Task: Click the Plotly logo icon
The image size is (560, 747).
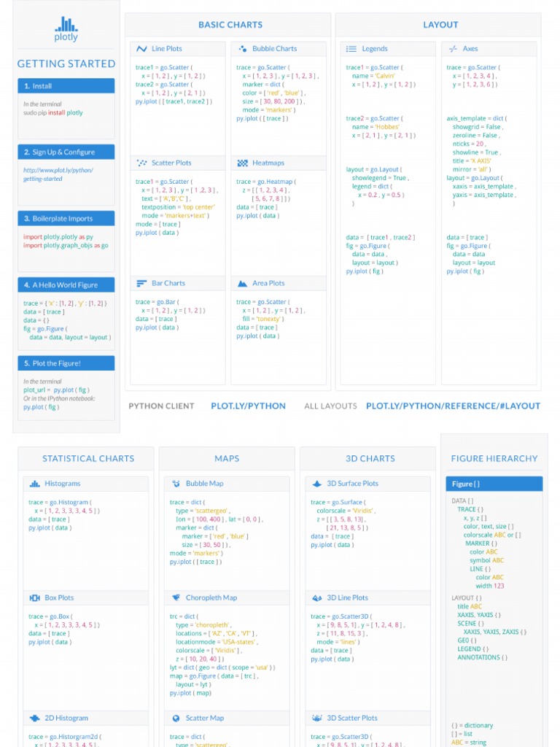Action: point(66,24)
